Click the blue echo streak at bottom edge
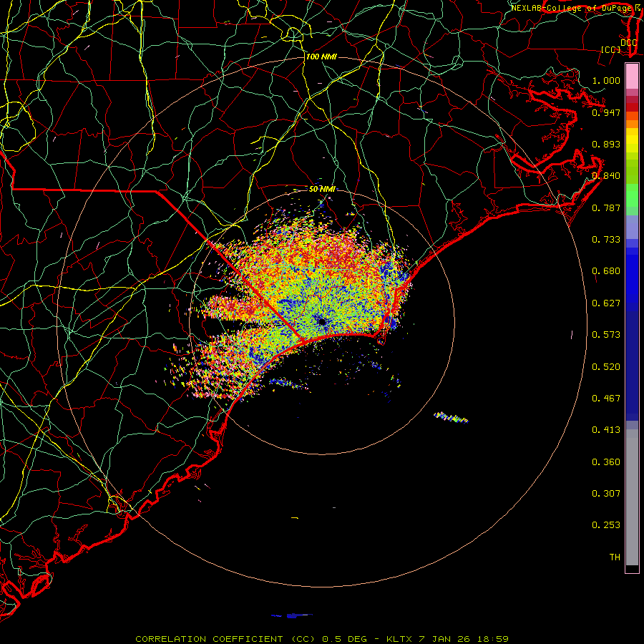 point(292,615)
